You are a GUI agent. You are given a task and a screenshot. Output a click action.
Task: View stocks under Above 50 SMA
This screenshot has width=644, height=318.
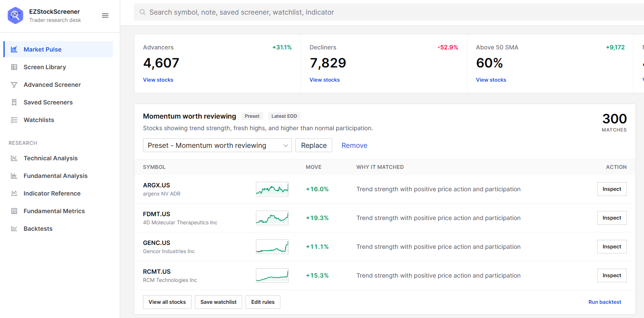pos(491,80)
